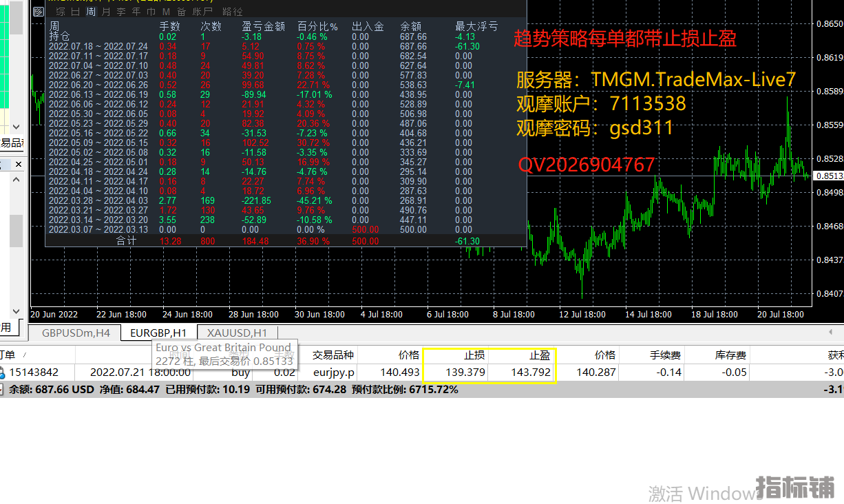Click the stop loss value 139.379
This screenshot has height=504, width=844.
coord(465,372)
